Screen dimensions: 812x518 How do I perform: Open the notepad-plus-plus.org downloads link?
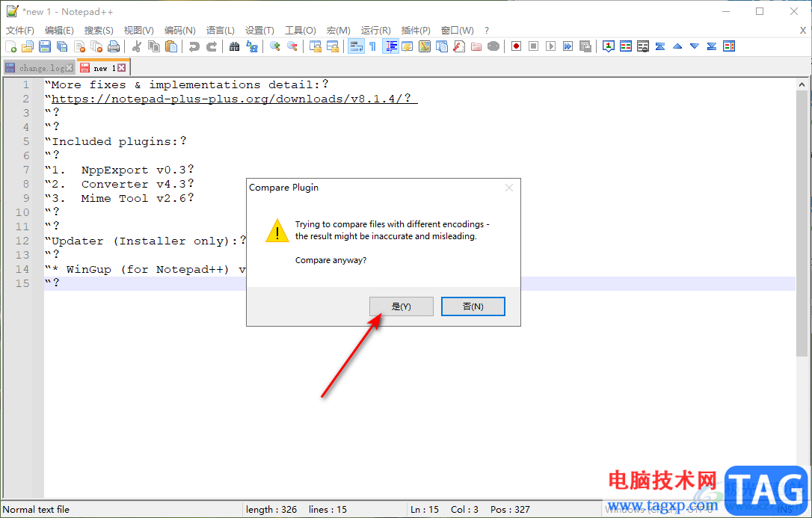pos(231,99)
